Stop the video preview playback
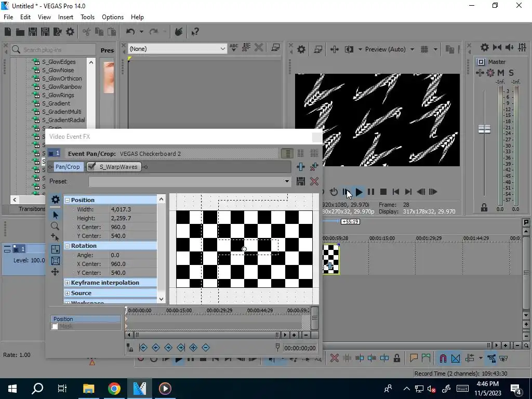532x399 pixels. coord(383,192)
